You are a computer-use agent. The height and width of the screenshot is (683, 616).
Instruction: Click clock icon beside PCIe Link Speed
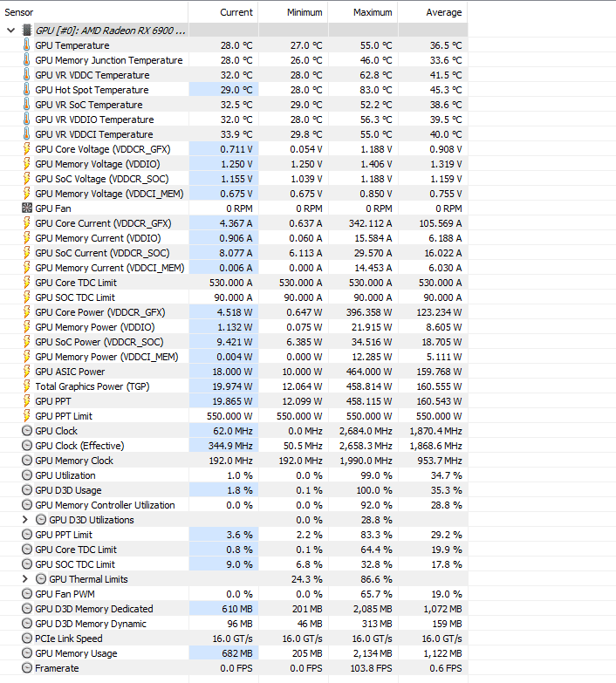pyautogui.click(x=27, y=639)
